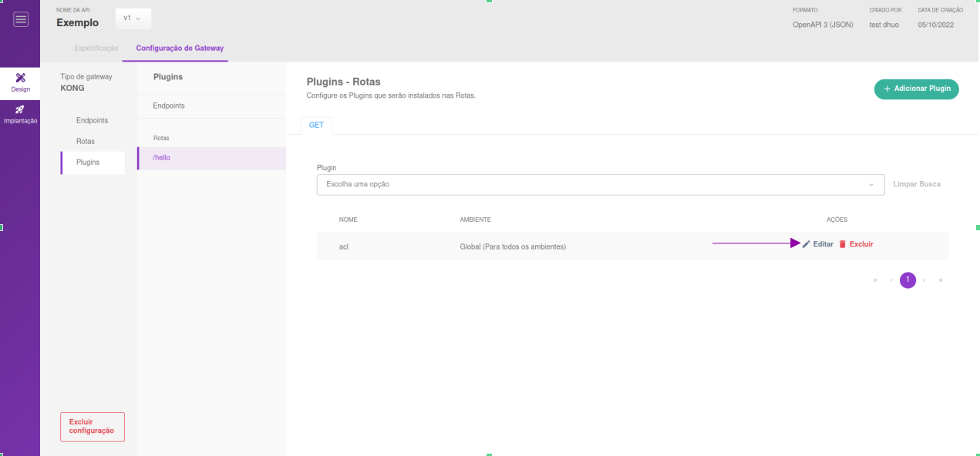This screenshot has width=980, height=456.
Task: Select the GET method tab
Action: [x=316, y=125]
